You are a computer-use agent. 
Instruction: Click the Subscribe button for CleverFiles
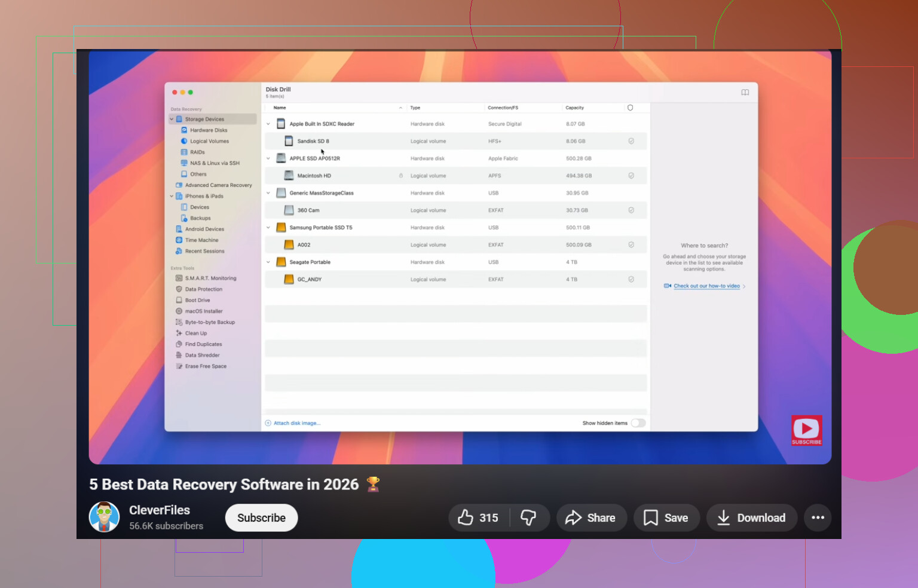[261, 517]
